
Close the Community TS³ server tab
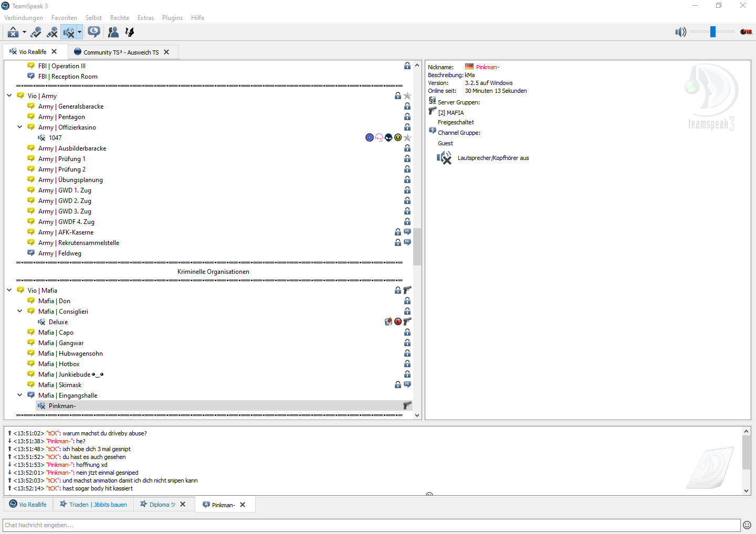click(x=166, y=52)
